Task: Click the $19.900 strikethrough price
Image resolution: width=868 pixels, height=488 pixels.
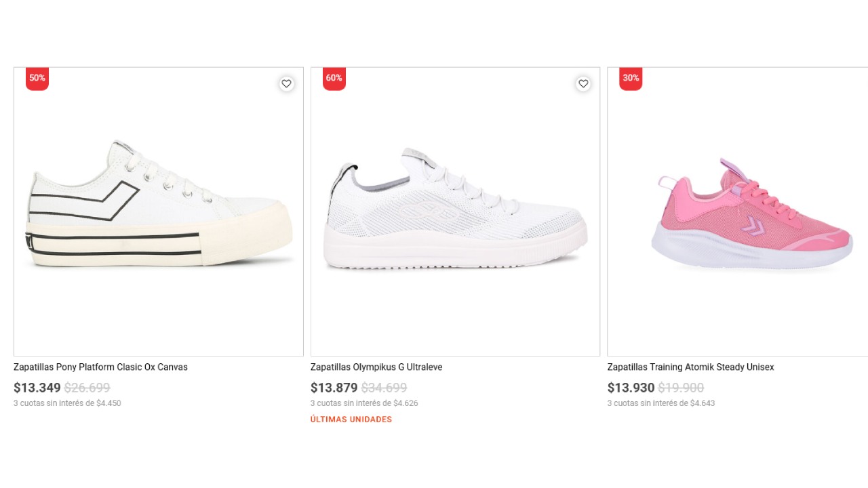Action: coord(681,388)
